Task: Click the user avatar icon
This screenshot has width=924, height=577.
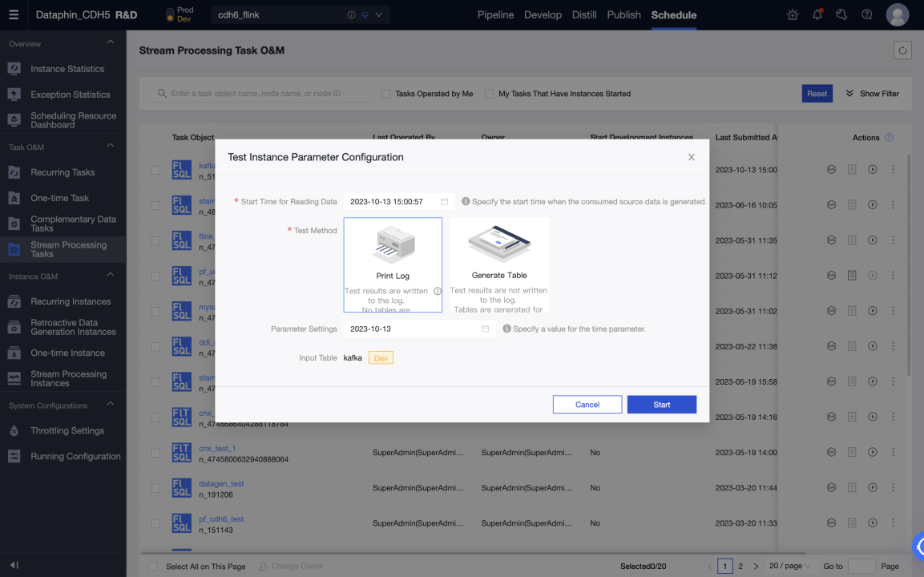Action: [x=897, y=14]
